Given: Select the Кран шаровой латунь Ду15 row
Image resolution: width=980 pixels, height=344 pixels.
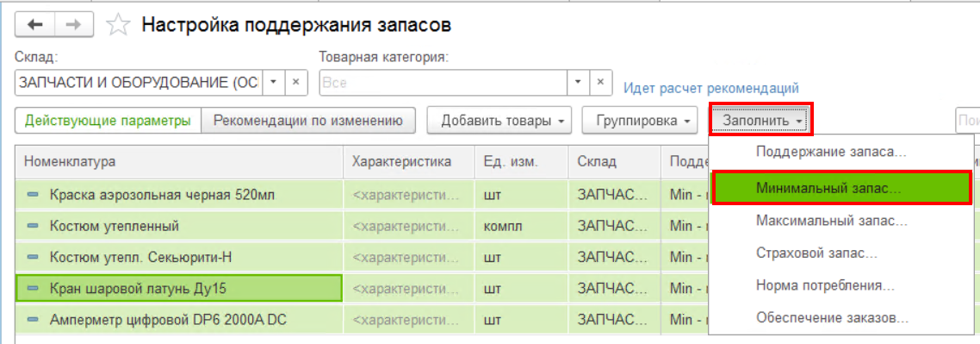Looking at the screenshot, I should [x=179, y=289].
